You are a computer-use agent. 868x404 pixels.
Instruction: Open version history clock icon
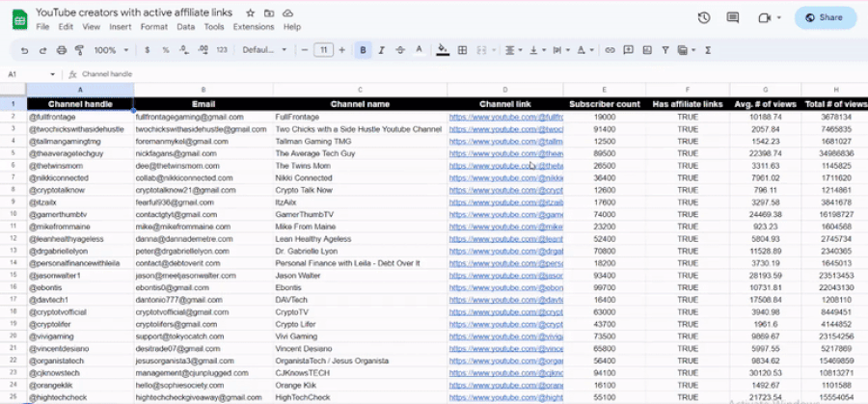pyautogui.click(x=704, y=17)
